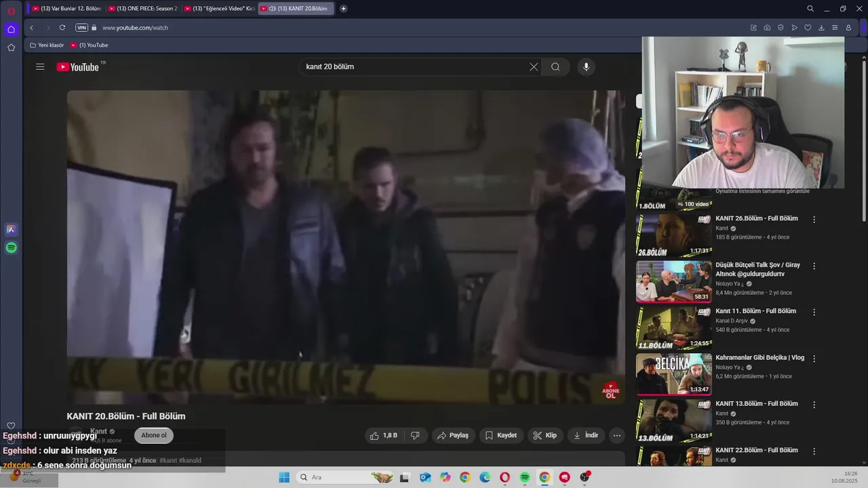The height and width of the screenshot is (488, 868).
Task: Click the Abone ol subscribe button
Action: coord(154,435)
